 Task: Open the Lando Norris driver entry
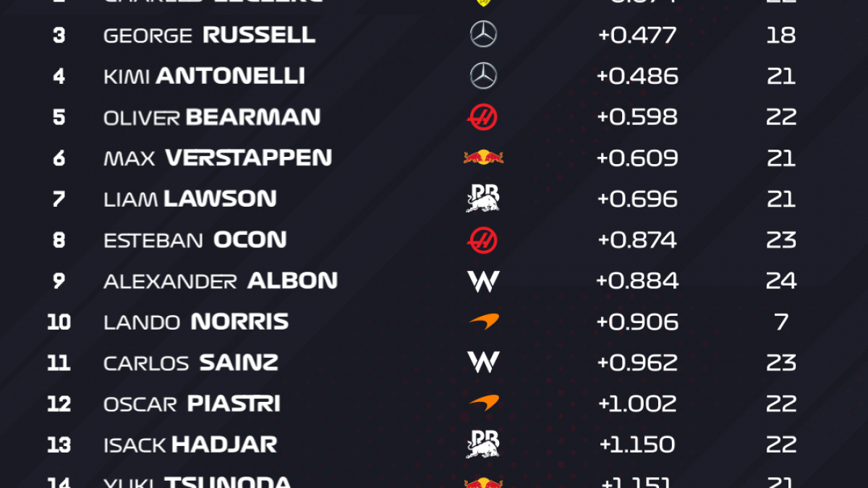pos(196,322)
